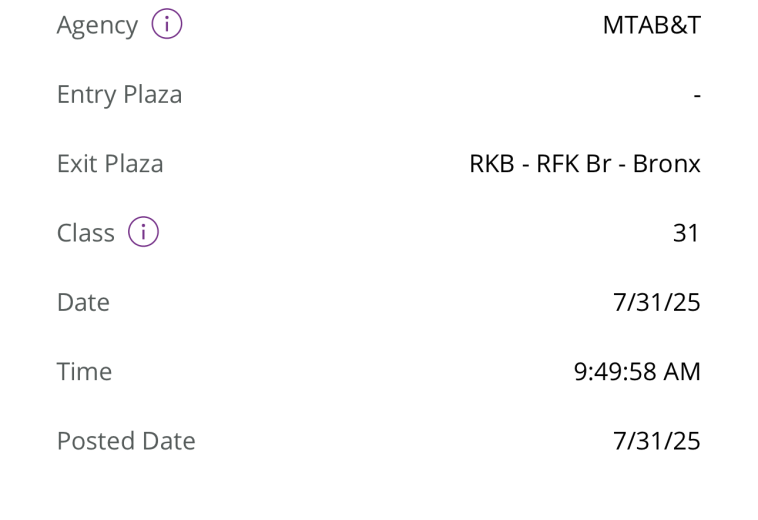
Task: Select the Agency field label
Action: 97,26
